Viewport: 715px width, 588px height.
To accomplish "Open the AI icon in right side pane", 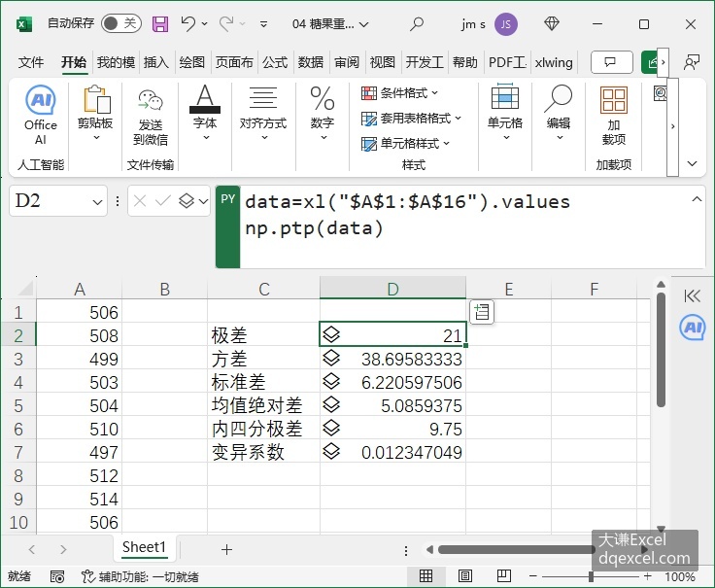I will (x=693, y=328).
